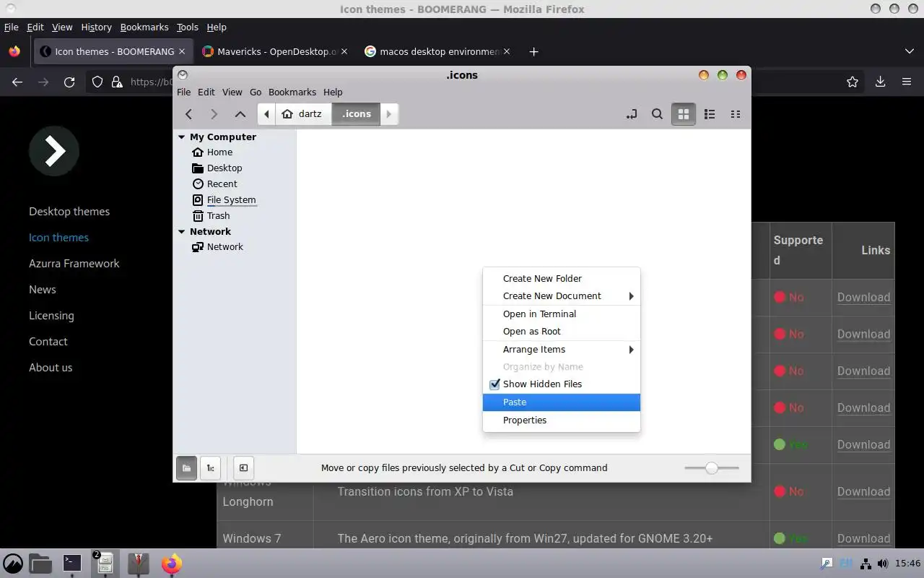Screen dimensions: 924x578
Task: Uncheck Show Hidden Files
Action: tap(562, 384)
